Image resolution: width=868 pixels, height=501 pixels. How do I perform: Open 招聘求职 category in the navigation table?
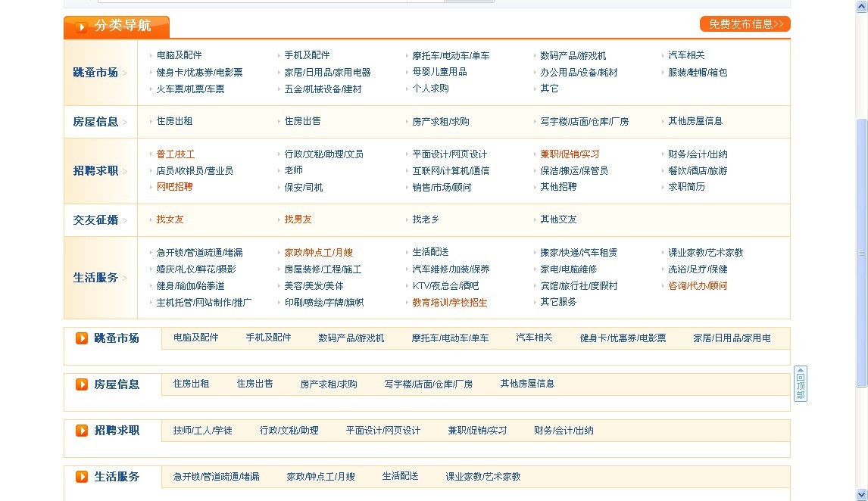(95, 171)
